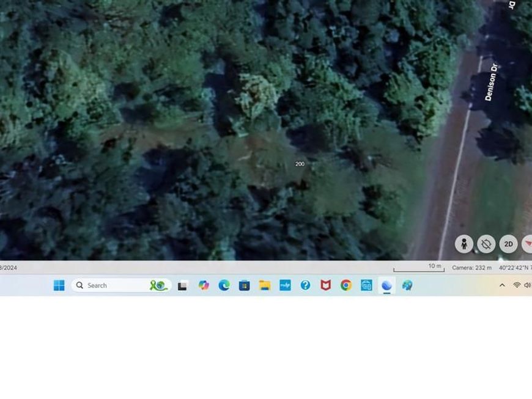Toggle the 2D view button
This screenshot has width=532, height=399.
point(508,244)
